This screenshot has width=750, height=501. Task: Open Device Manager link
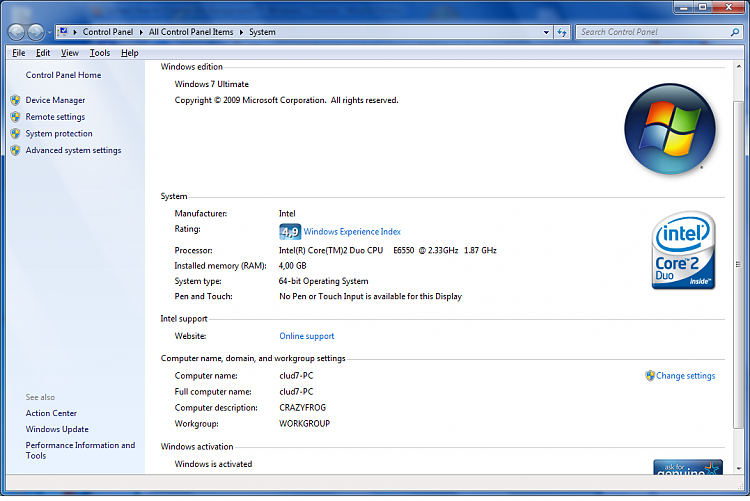point(55,100)
